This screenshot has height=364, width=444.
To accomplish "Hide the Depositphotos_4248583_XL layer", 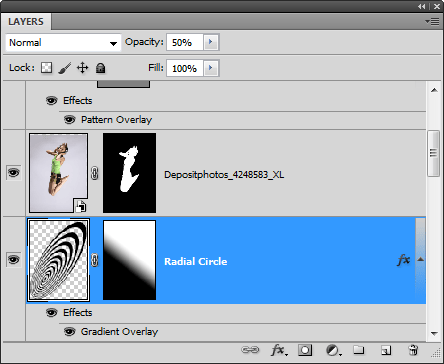I will (x=14, y=172).
